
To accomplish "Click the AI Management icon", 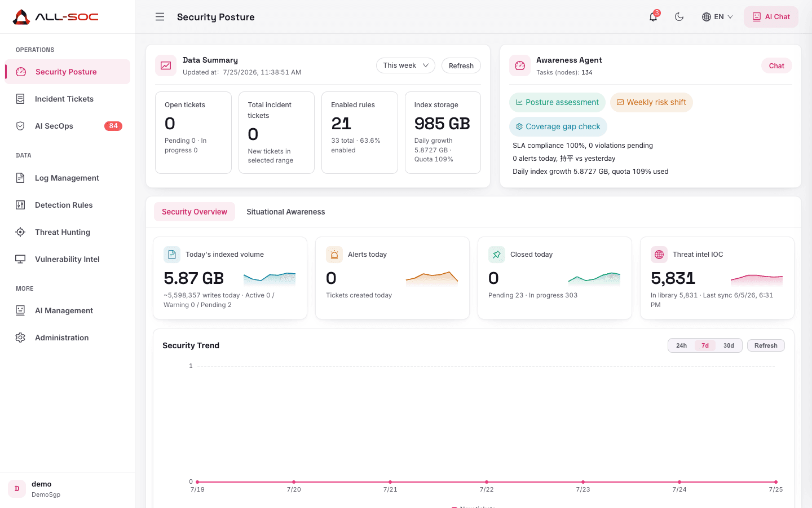I will click(x=20, y=310).
